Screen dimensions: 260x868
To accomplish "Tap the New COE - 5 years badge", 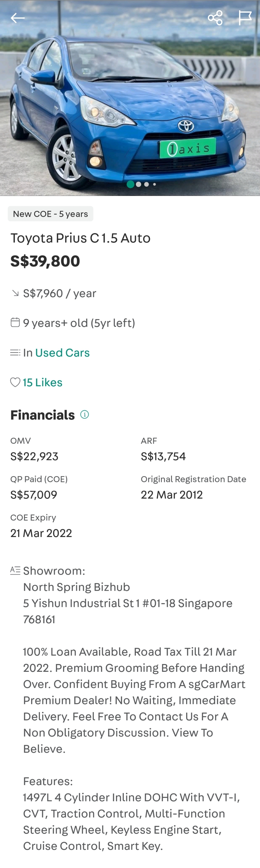I will pyautogui.click(x=50, y=214).
